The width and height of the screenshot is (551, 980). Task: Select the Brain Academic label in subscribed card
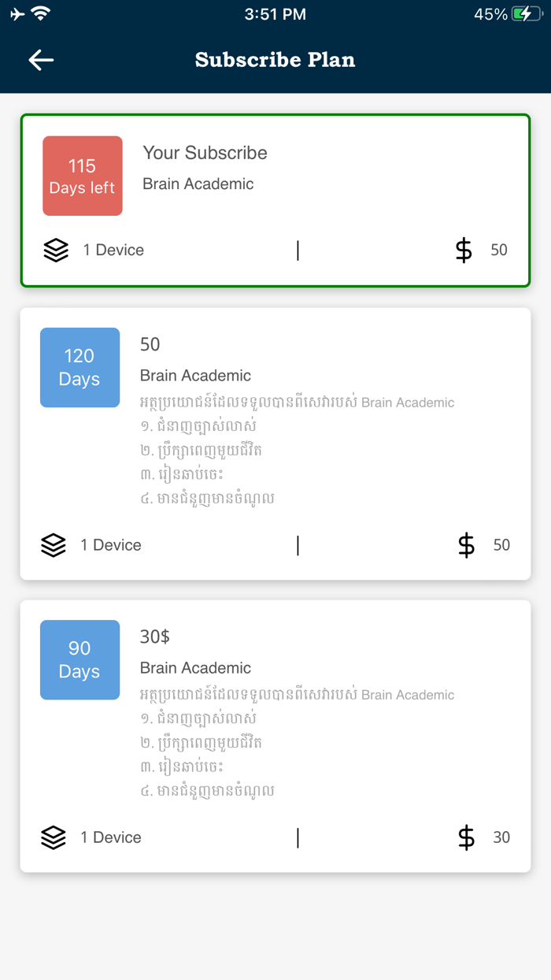pyautogui.click(x=198, y=184)
